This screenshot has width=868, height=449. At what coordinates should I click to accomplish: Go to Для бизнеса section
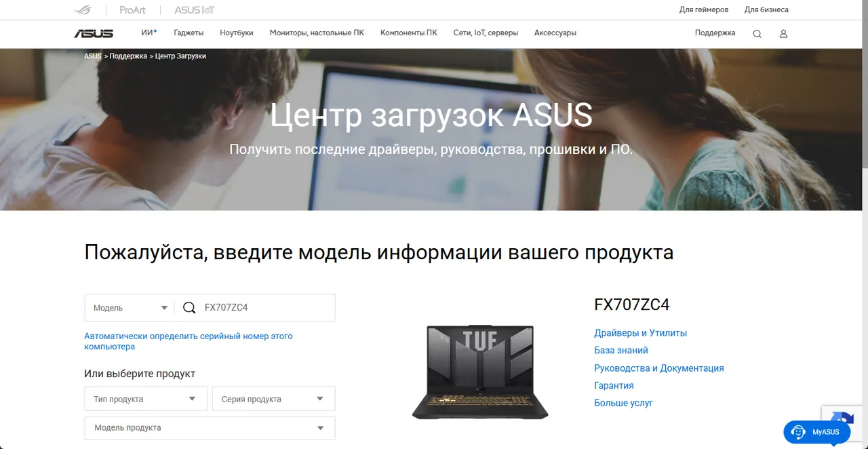pyautogui.click(x=766, y=9)
